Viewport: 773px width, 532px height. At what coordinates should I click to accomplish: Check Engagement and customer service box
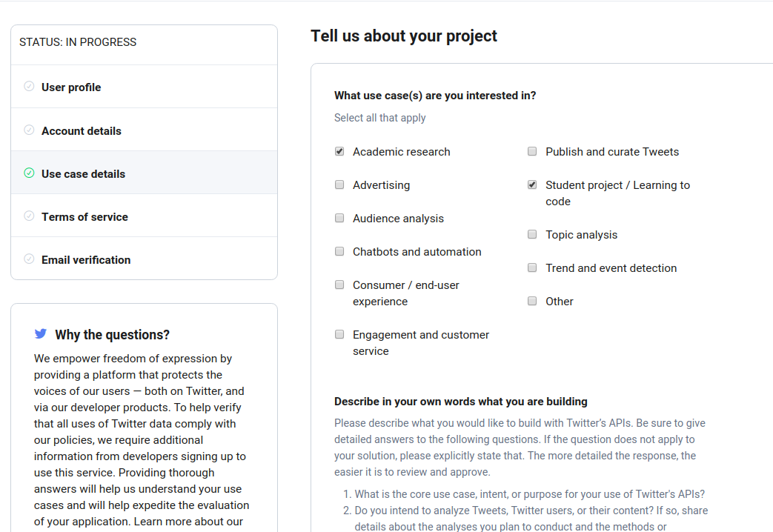tap(339, 334)
